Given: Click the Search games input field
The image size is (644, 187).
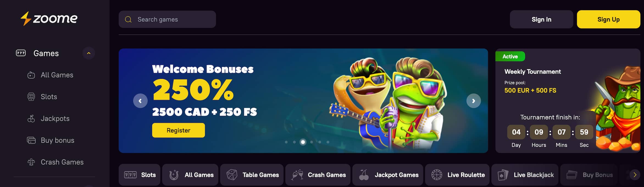Looking at the screenshot, I should (167, 19).
